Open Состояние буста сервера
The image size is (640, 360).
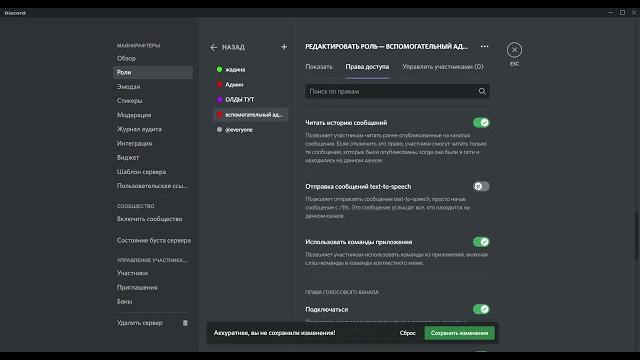click(x=153, y=240)
